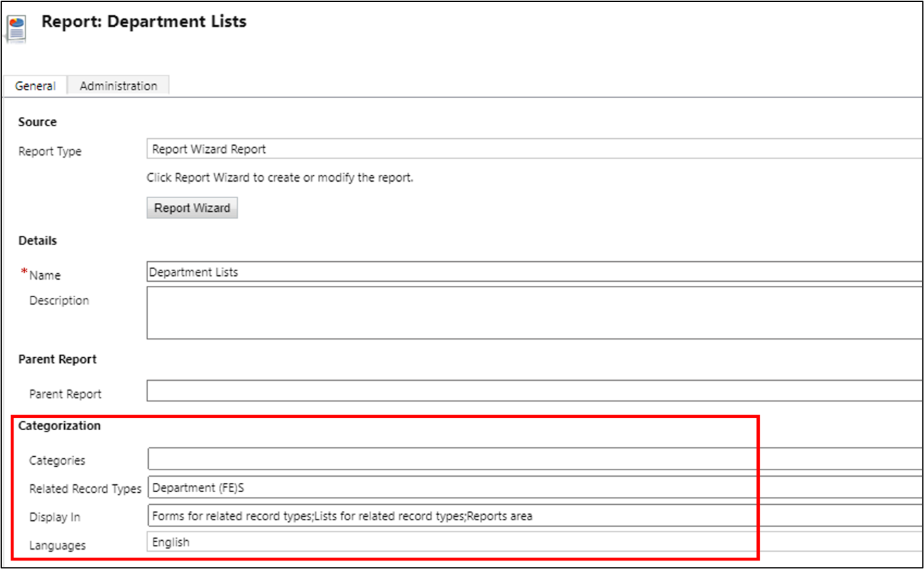Select the General tab

pyautogui.click(x=35, y=86)
